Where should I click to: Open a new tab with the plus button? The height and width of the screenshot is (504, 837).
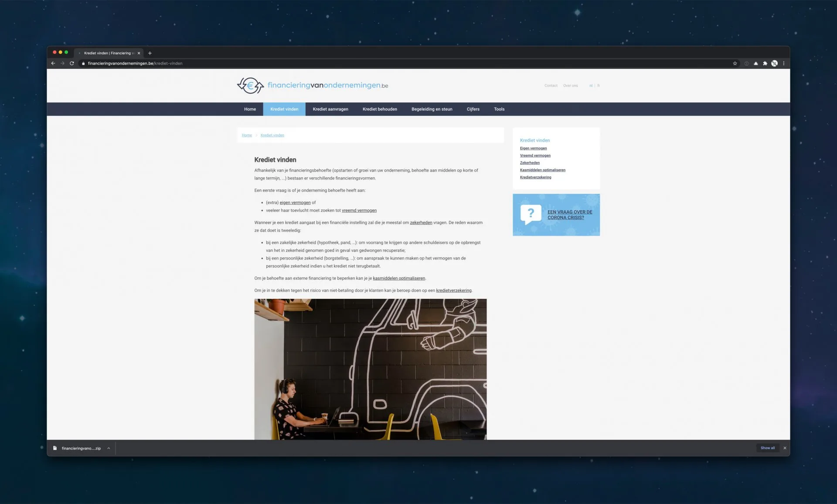point(150,53)
